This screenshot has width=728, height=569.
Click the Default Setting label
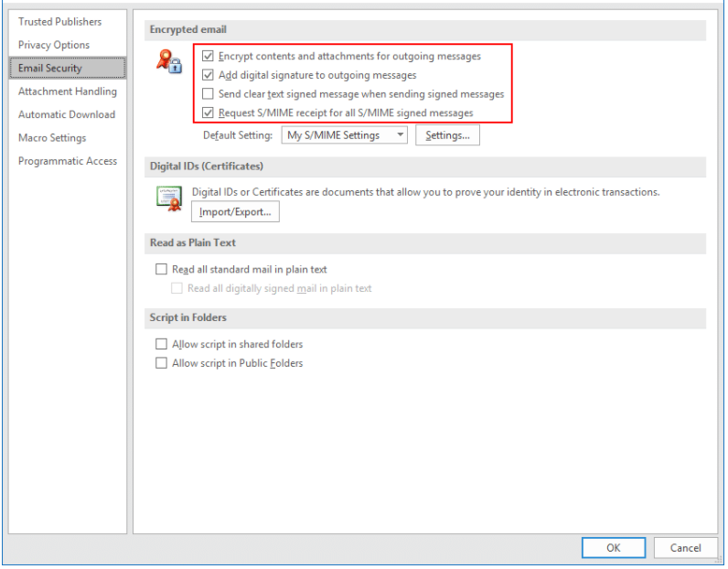coord(238,135)
